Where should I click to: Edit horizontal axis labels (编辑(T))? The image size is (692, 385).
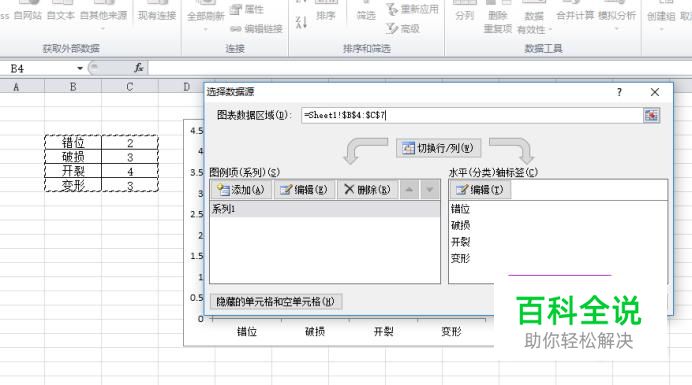point(480,190)
